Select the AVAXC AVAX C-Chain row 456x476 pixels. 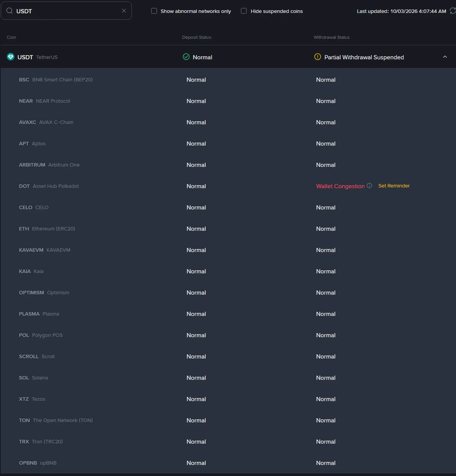(x=228, y=122)
